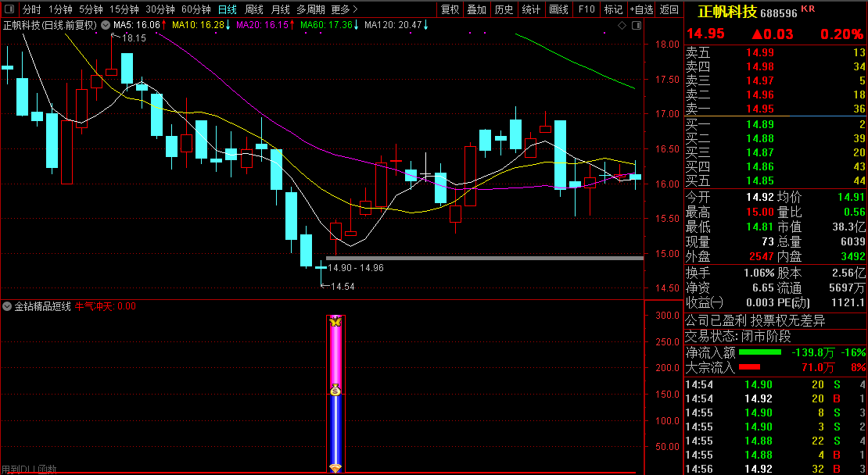Click the butterfly signal icon in indicator panel
The height and width of the screenshot is (475, 868).
coord(335,321)
